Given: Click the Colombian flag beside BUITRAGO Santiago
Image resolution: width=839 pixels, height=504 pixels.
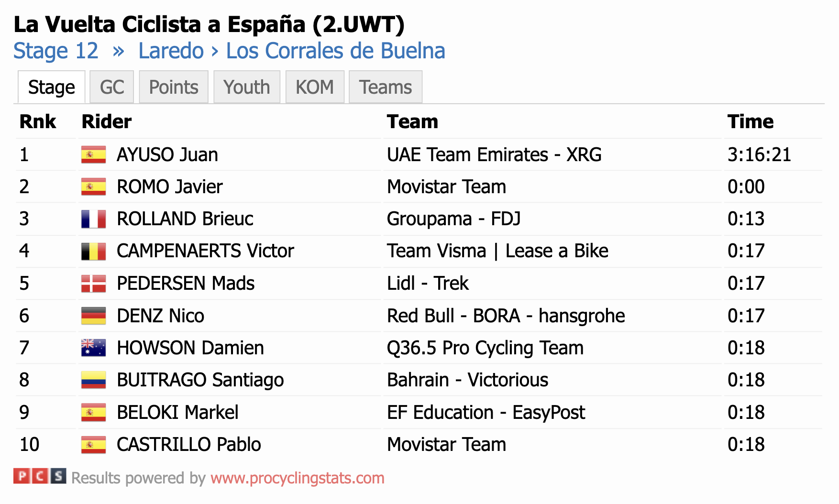Looking at the screenshot, I should [x=93, y=380].
